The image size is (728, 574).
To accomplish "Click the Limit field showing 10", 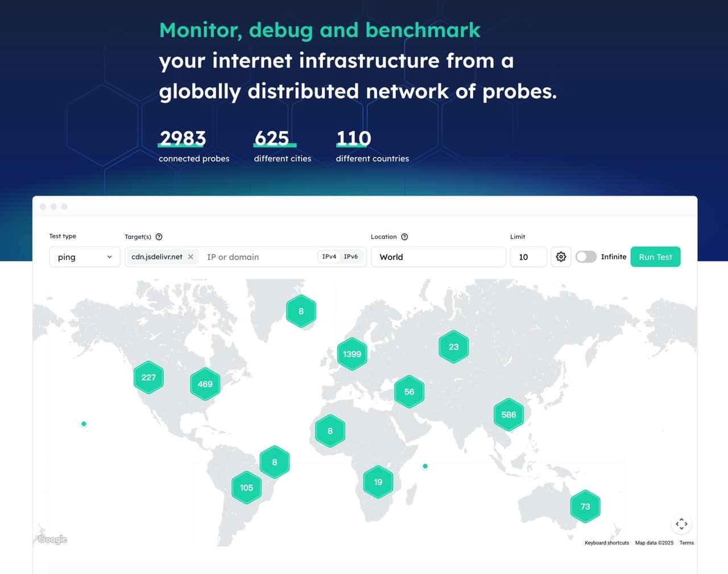I will [x=528, y=257].
